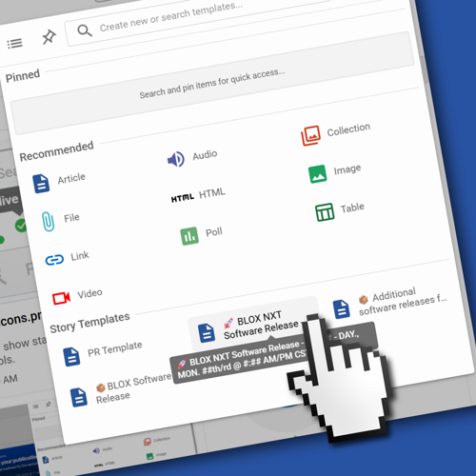Click the list menu icon beside pin
Viewport: 476px width, 476px height.
(x=14, y=44)
